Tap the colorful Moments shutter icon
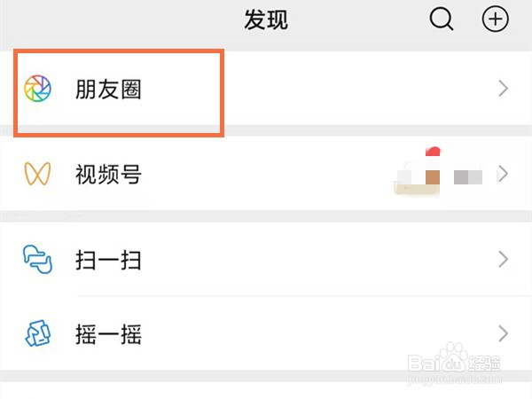Screen dimensions: 532x399 [x=37, y=89]
